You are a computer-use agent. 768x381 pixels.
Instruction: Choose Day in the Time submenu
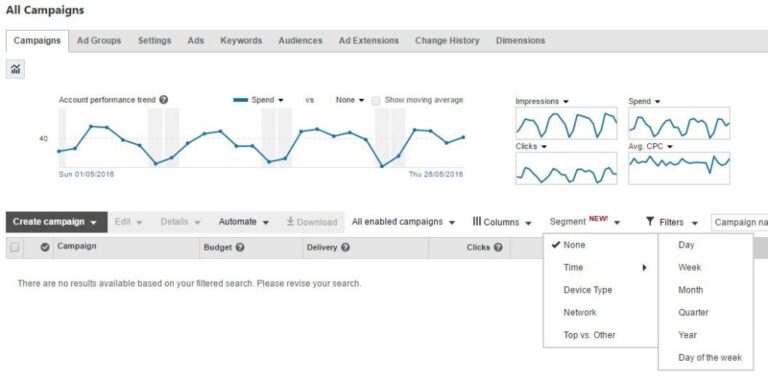[706, 245]
